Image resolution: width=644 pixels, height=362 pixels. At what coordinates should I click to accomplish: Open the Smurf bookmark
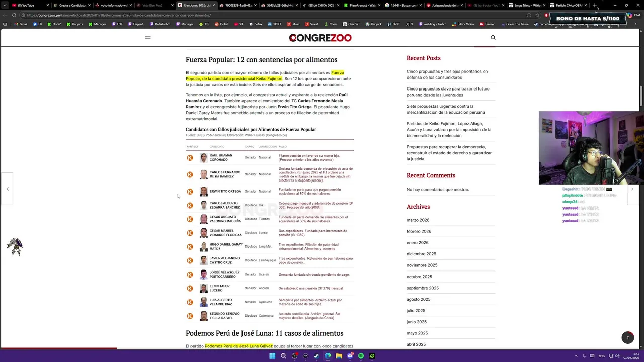coord(311,24)
